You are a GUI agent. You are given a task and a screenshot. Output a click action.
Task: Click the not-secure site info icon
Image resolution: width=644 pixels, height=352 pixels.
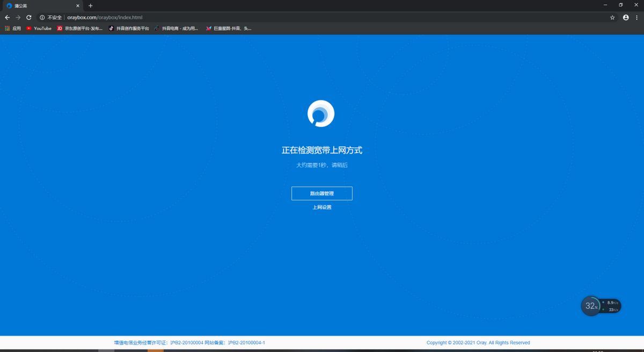pyautogui.click(x=42, y=17)
